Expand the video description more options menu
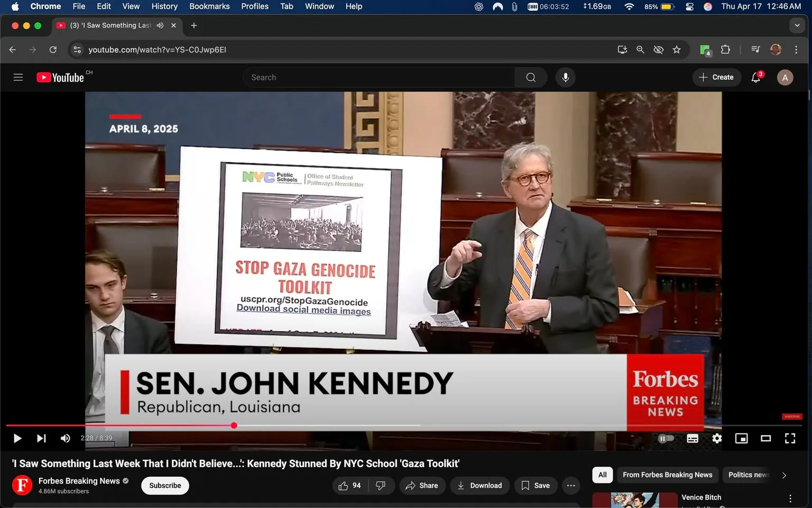 click(x=570, y=485)
